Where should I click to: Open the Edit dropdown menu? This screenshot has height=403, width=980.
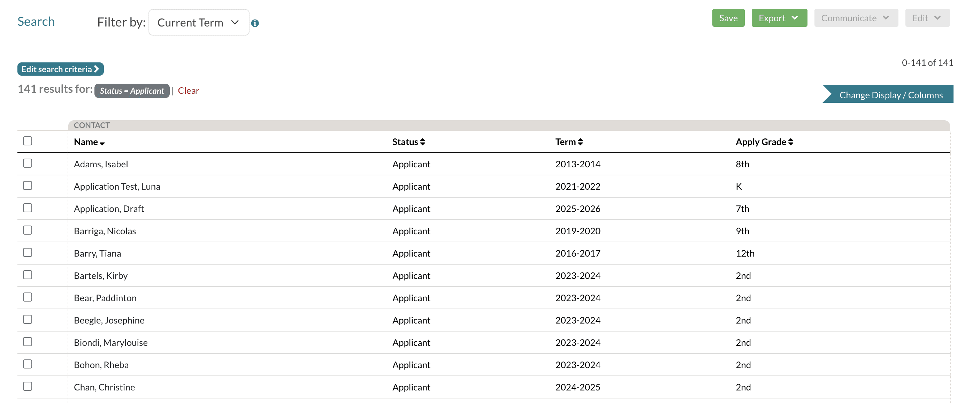(927, 18)
